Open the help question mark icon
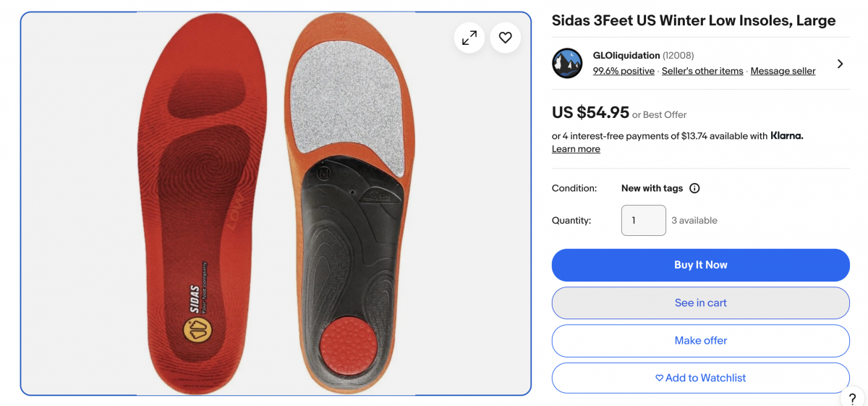Image resolution: width=868 pixels, height=406 pixels. tap(853, 399)
